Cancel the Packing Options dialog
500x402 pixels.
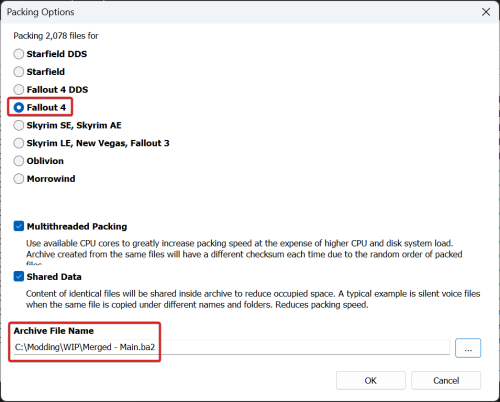(x=446, y=380)
